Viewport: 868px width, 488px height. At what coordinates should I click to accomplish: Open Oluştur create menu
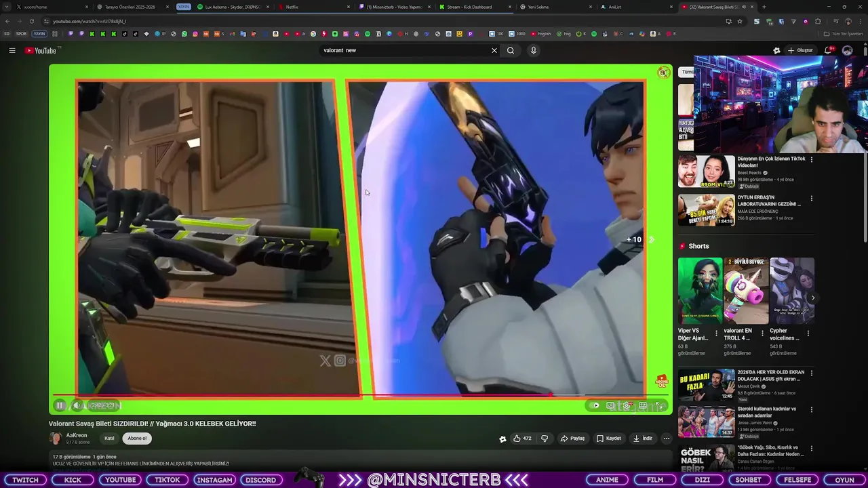800,50
